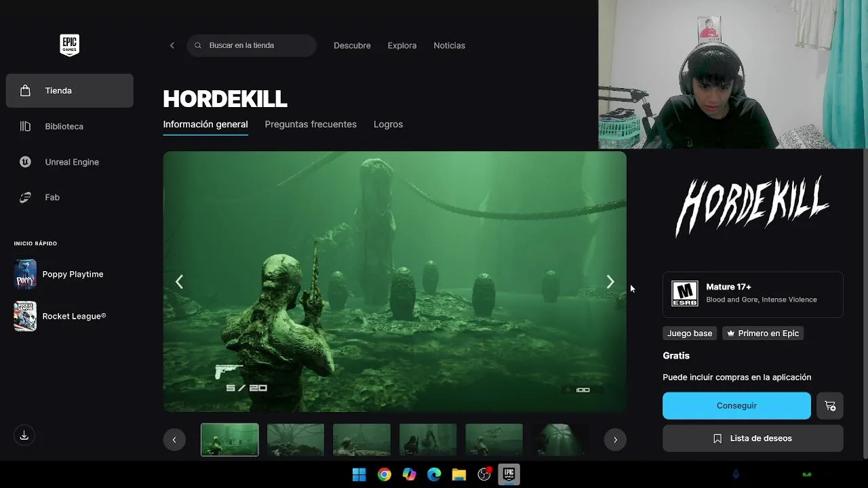
Task: Click the Tienda shopping bag icon
Action: click(x=25, y=90)
